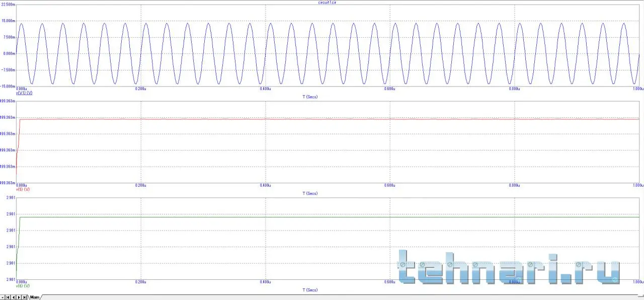Click the 22.500m Y-axis value

point(9,5)
